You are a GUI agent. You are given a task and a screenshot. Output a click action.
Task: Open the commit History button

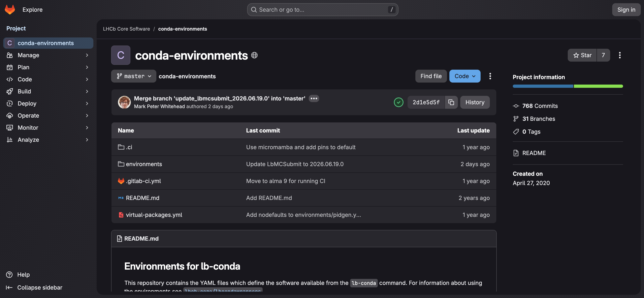click(475, 102)
